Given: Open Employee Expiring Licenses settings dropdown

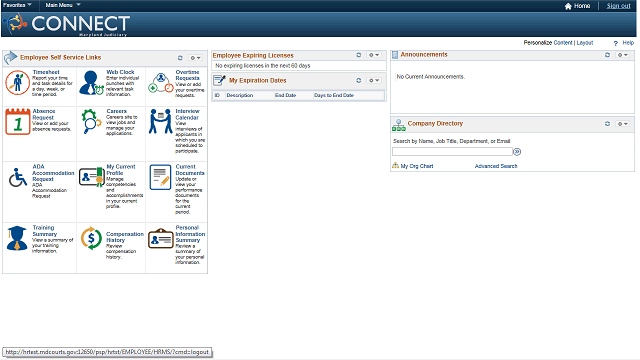Looking at the screenshot, I should (374, 55).
